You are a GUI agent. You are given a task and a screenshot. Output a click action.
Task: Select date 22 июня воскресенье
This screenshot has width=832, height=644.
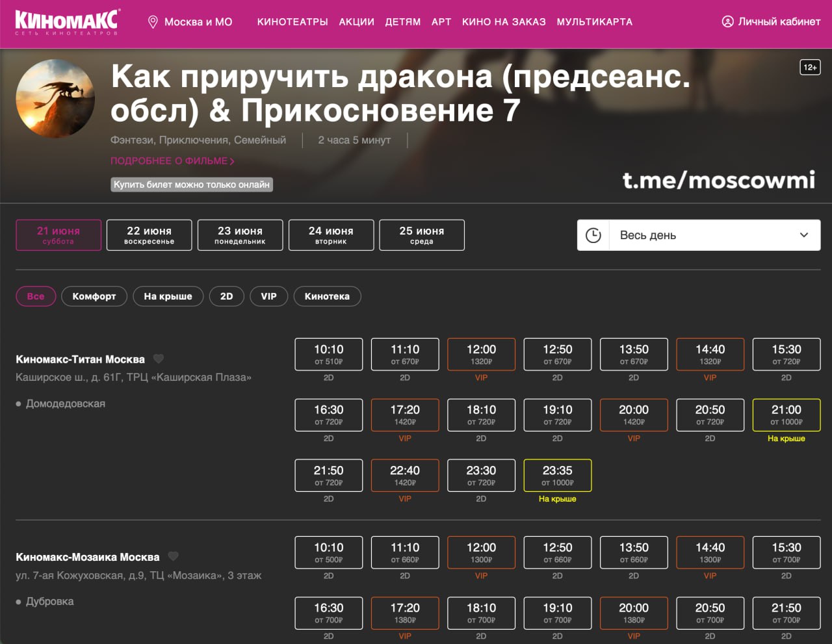(x=149, y=235)
